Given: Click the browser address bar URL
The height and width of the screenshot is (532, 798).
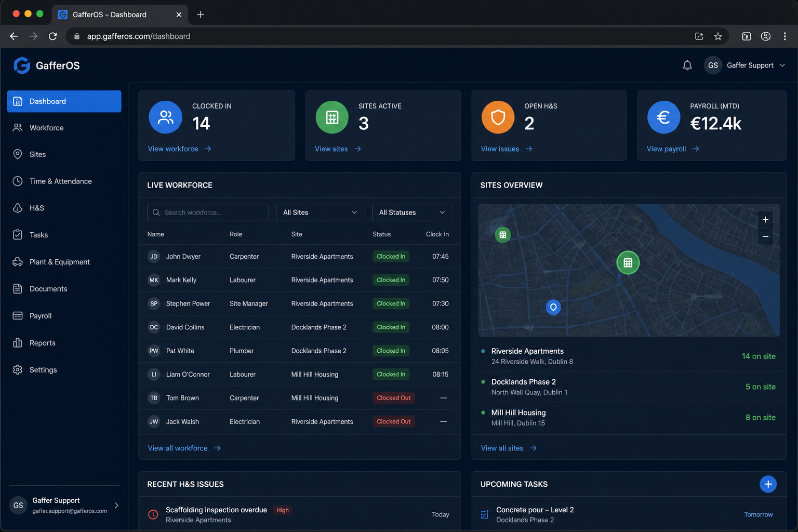Looking at the screenshot, I should [x=139, y=36].
